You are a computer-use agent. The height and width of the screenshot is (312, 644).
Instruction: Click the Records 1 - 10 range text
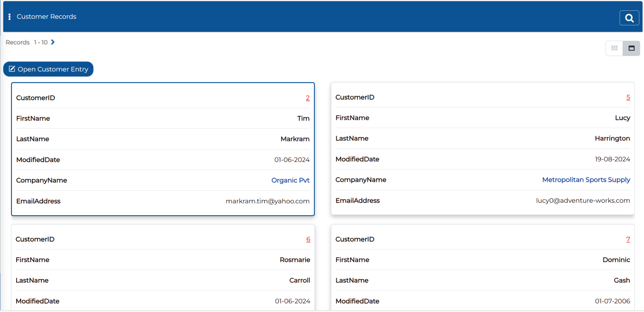point(27,42)
